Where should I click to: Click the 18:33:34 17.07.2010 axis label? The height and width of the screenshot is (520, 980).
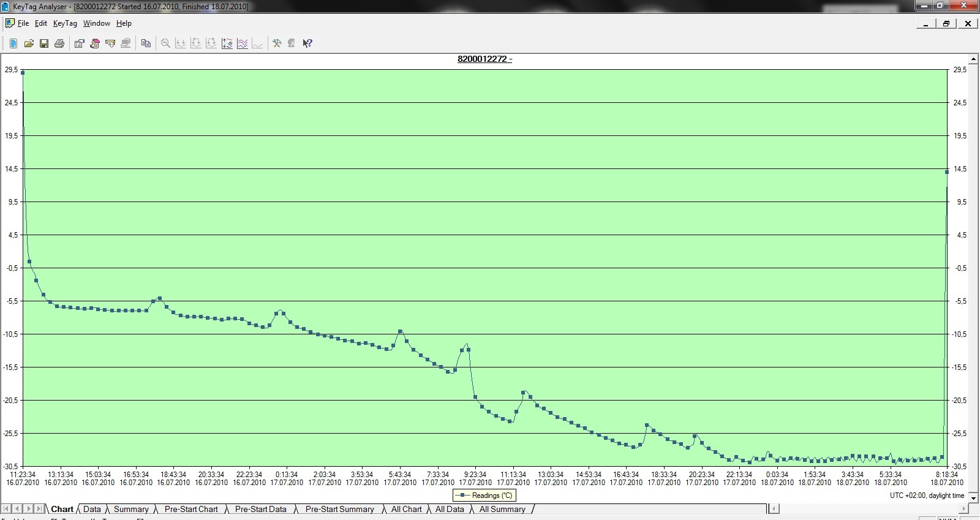(664, 478)
